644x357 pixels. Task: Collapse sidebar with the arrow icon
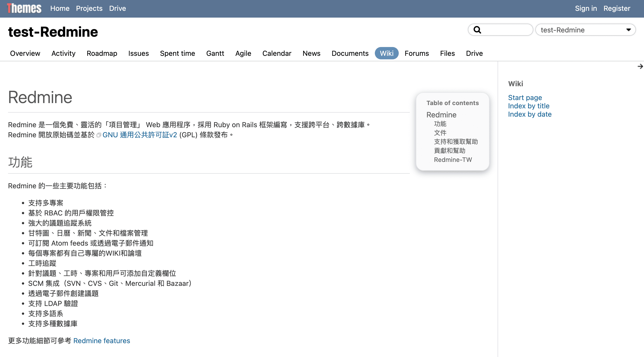[640, 66]
